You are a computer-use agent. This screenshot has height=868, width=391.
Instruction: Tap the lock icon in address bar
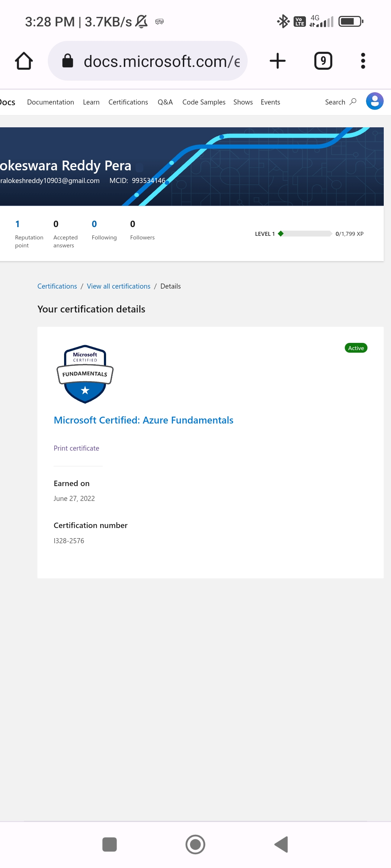(x=68, y=61)
